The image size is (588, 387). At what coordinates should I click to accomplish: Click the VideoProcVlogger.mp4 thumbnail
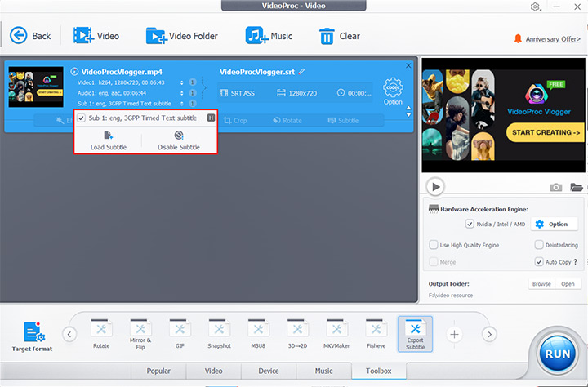(x=36, y=87)
